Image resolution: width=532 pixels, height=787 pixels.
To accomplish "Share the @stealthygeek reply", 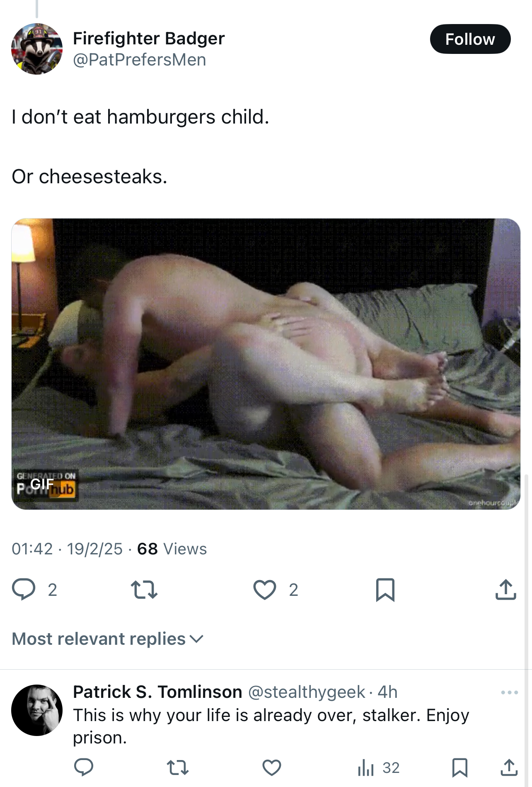I will point(509,768).
